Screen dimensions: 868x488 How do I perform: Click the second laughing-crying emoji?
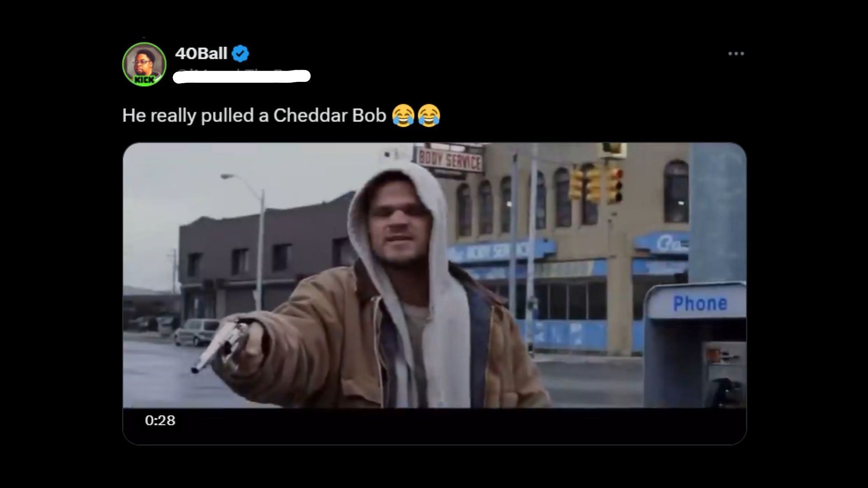(x=429, y=115)
